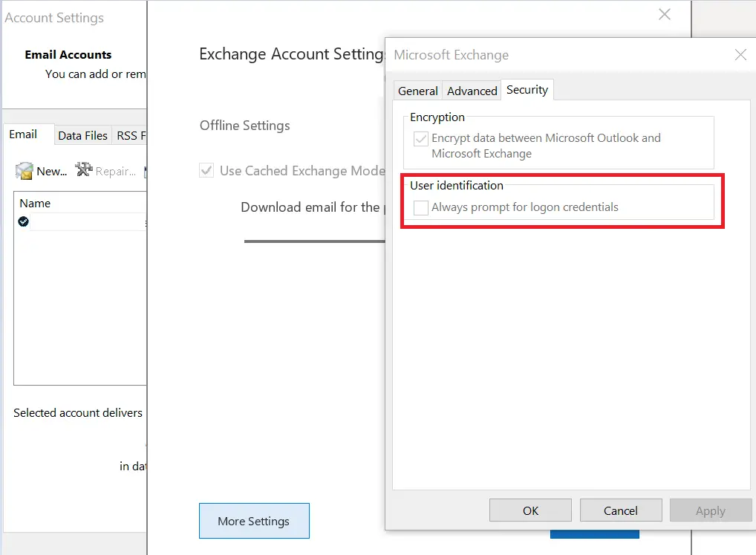Enable Always prompt for logon credentials
The height and width of the screenshot is (555, 756).
[x=421, y=208]
